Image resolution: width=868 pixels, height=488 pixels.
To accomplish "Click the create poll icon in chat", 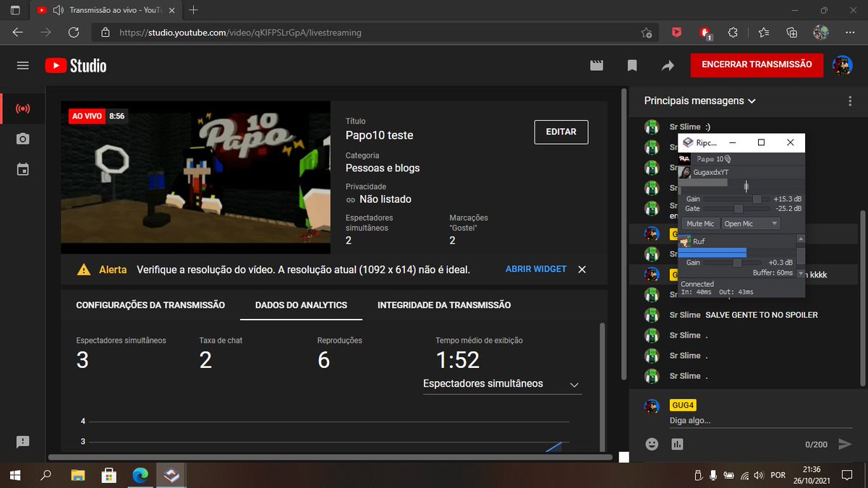I will [x=677, y=444].
